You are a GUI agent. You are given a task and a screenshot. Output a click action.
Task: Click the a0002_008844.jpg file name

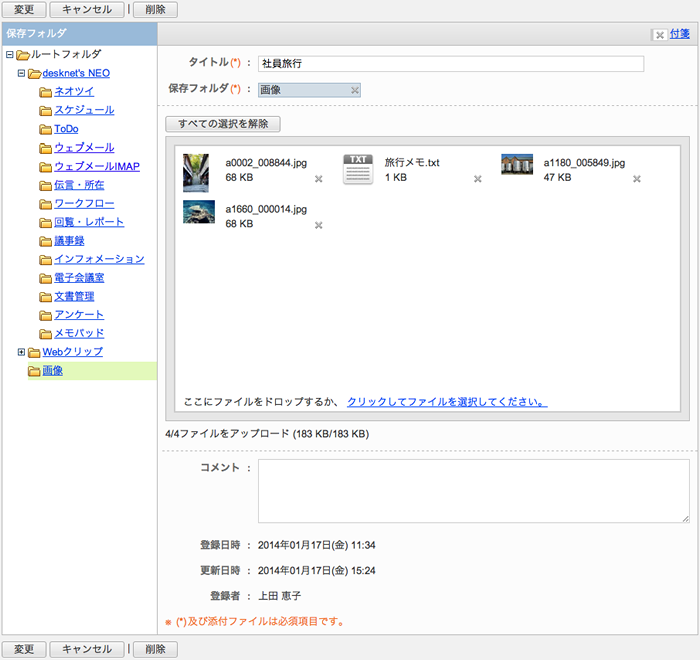click(x=266, y=163)
